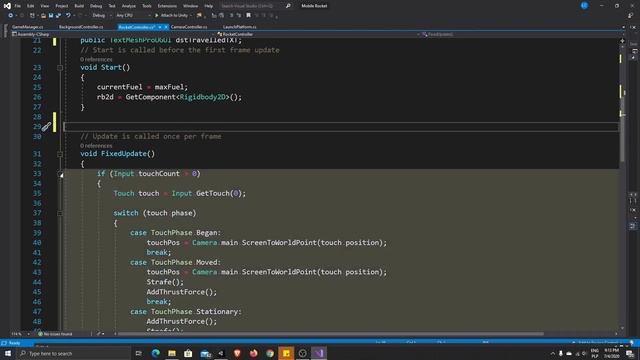640x360 pixels.
Task: Click the search magnifier icon in title bar
Action: [x=288, y=6]
